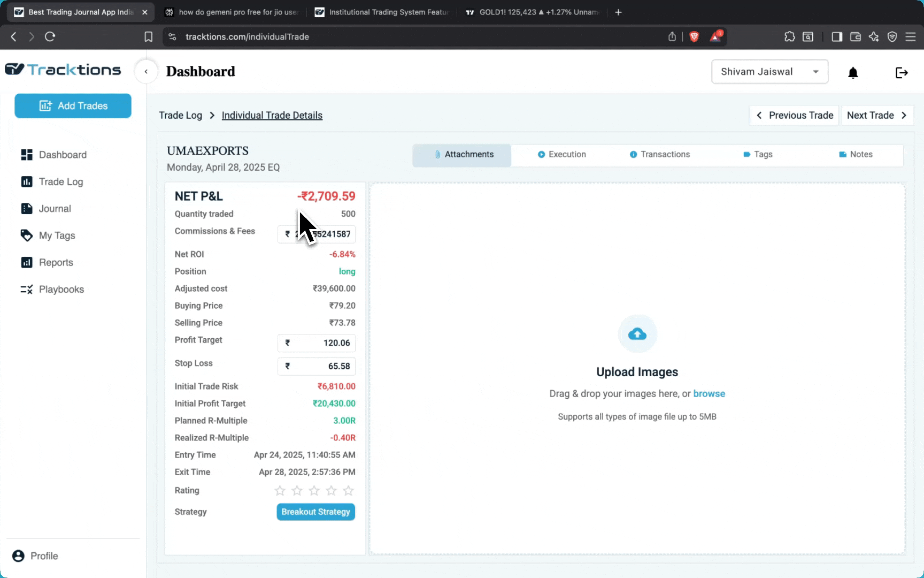
Task: Click the Brave Shields icon
Action: [694, 36]
